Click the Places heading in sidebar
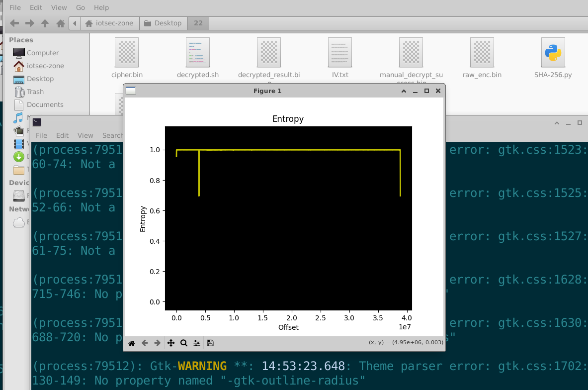 pyautogui.click(x=21, y=40)
